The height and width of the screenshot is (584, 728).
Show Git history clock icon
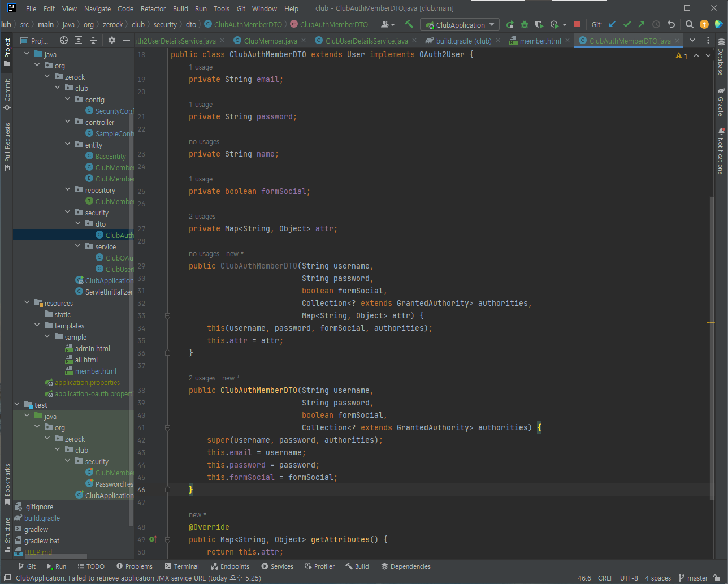pyautogui.click(x=656, y=24)
